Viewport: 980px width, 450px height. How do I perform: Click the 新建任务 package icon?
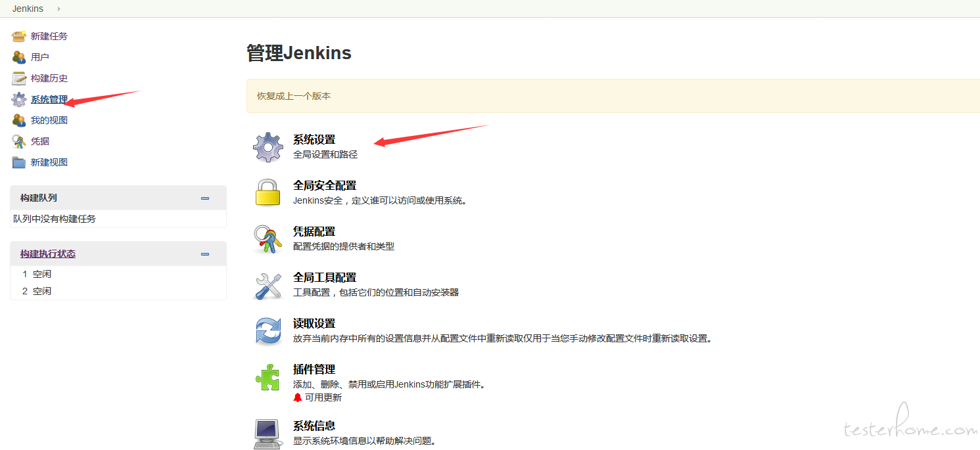point(18,36)
